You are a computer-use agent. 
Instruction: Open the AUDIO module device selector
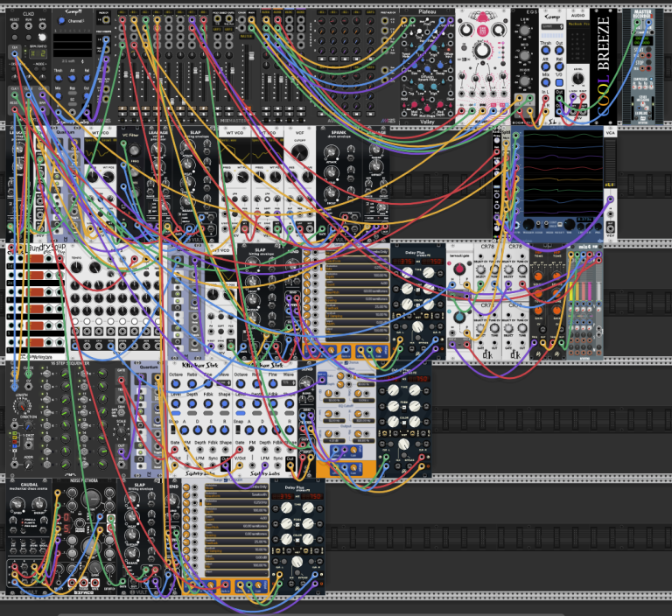[577, 24]
